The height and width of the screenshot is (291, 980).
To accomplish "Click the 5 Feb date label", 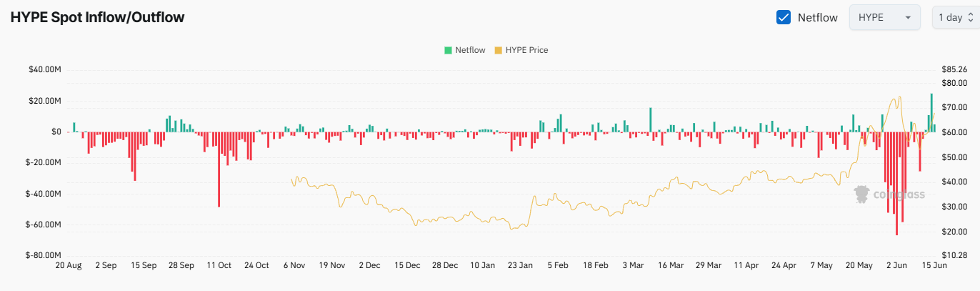I will [x=558, y=265].
